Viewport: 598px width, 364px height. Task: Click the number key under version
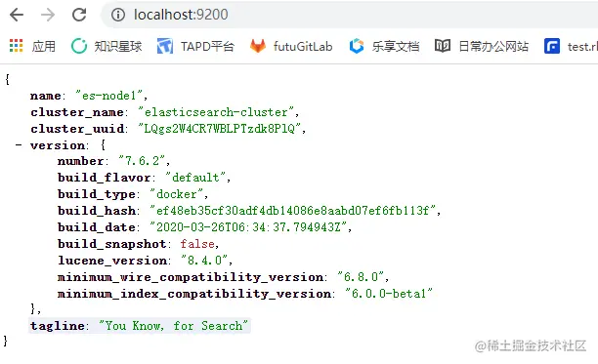(x=80, y=161)
